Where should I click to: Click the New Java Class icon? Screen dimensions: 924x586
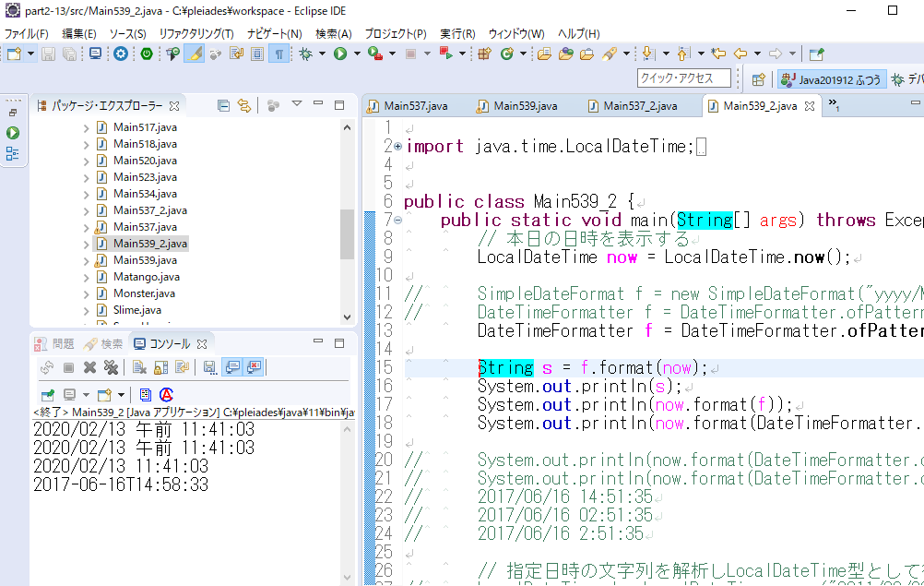(506, 54)
